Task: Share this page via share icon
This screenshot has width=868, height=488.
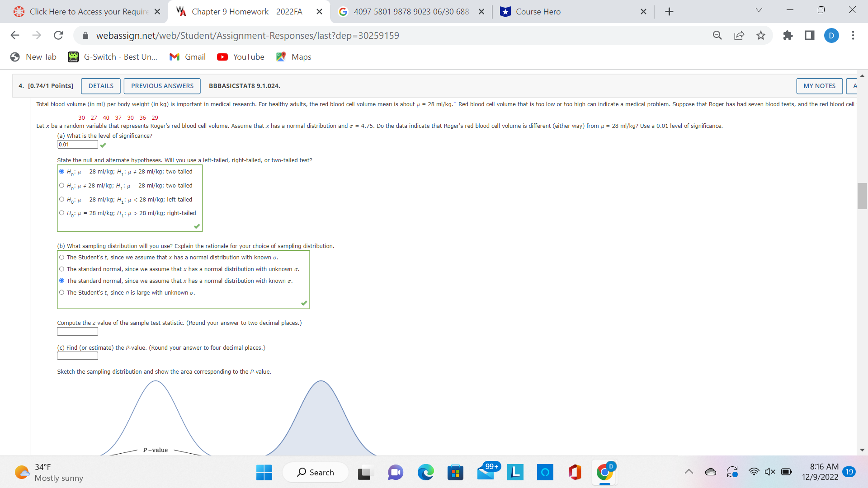Action: [x=739, y=35]
